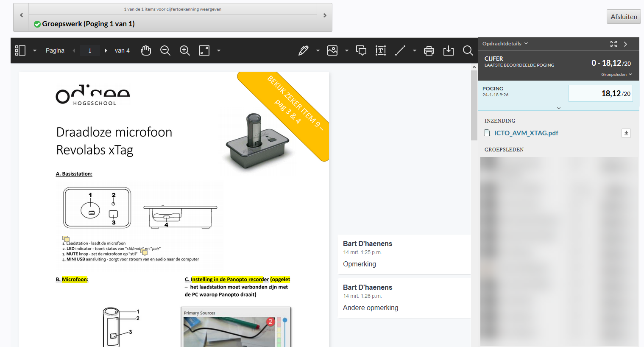Open the line tool dropdown arrow
This screenshot has height=347, width=644.
tap(415, 50)
